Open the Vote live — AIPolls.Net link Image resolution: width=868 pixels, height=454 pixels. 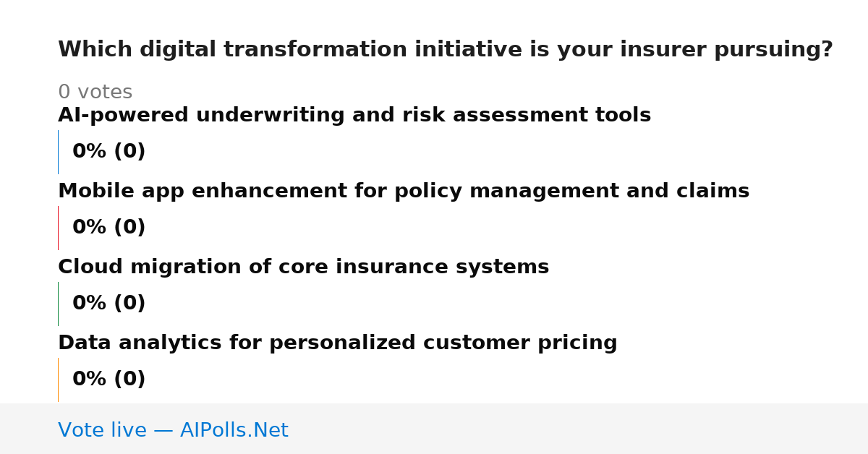pos(173,430)
